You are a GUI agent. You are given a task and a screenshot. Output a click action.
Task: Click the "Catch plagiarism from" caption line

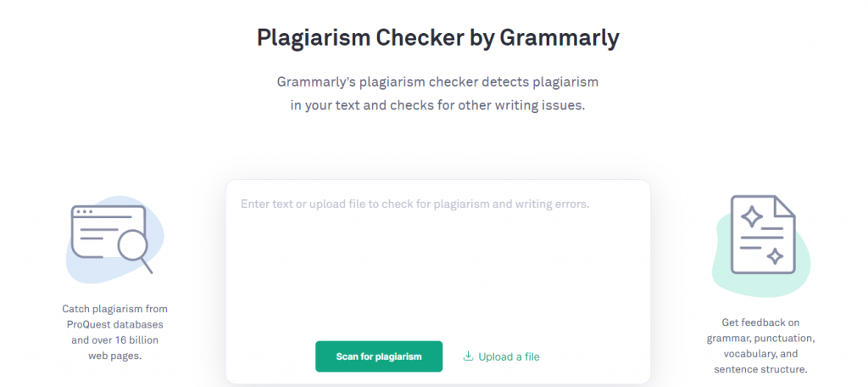(x=114, y=309)
